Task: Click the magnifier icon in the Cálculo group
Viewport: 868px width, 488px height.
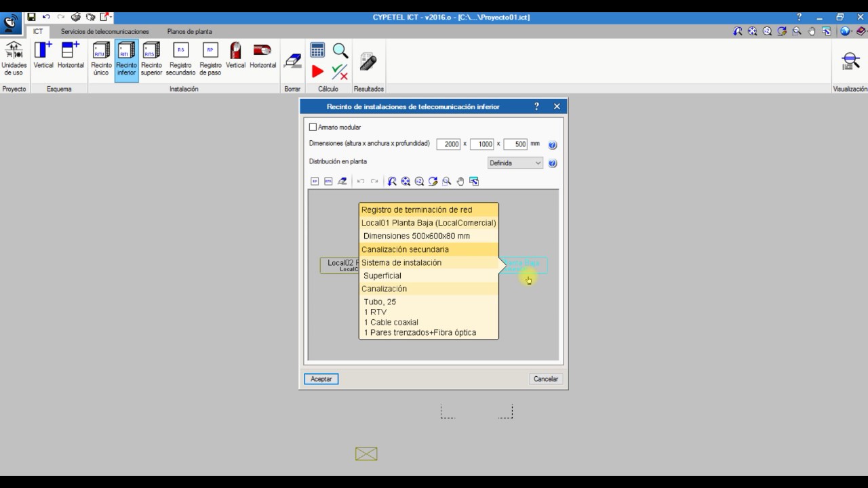Action: (x=340, y=51)
